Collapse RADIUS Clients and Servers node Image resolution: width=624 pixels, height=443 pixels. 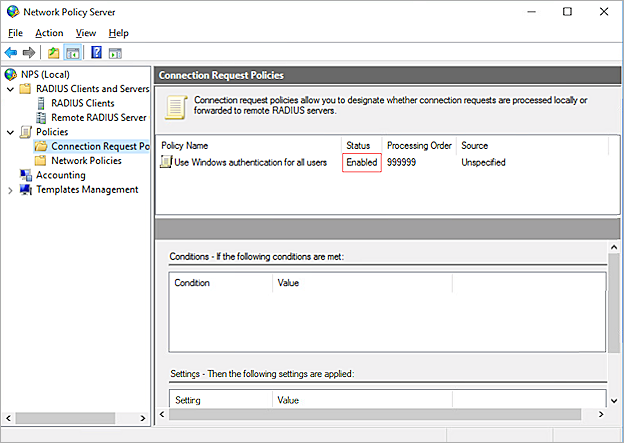click(x=10, y=89)
